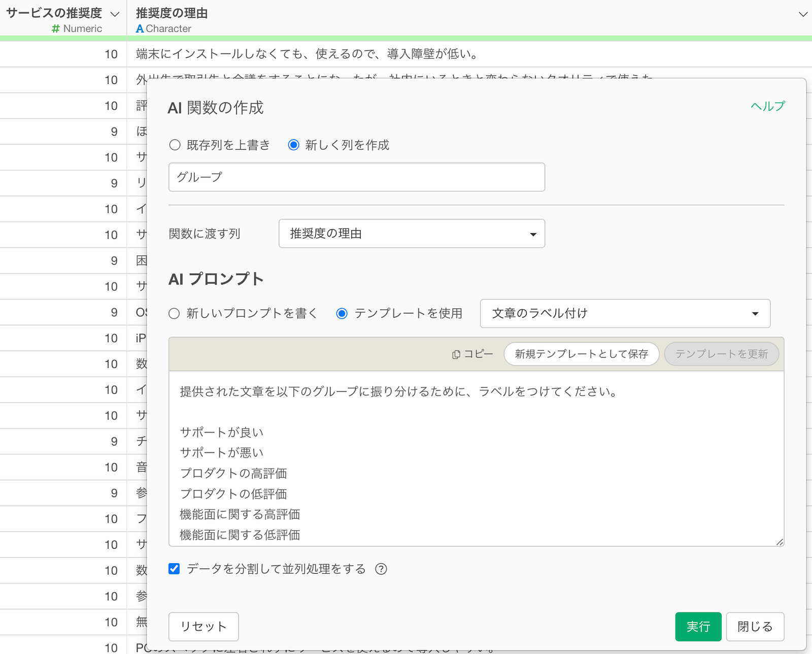The height and width of the screenshot is (654, 812).
Task: Click the リセット button
Action: pyautogui.click(x=204, y=627)
